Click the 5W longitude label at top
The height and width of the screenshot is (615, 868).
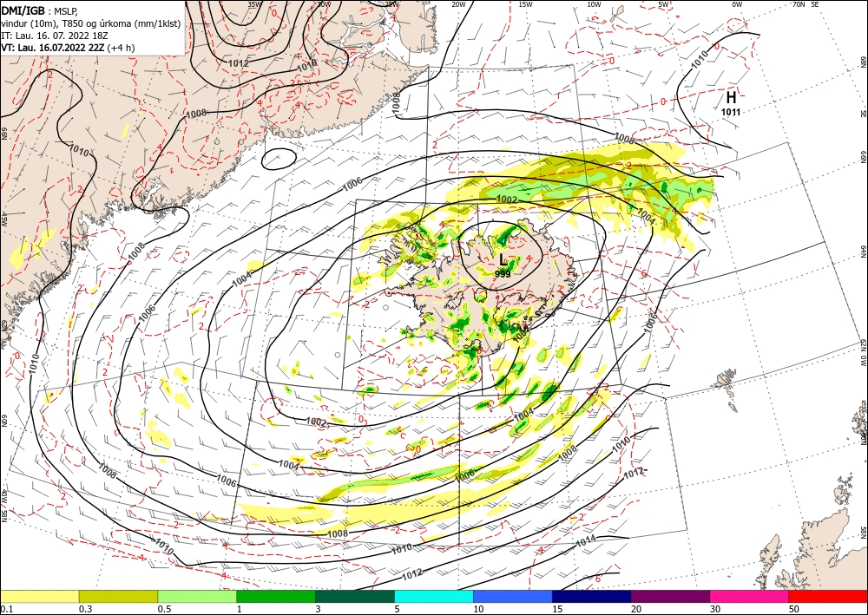click(663, 4)
